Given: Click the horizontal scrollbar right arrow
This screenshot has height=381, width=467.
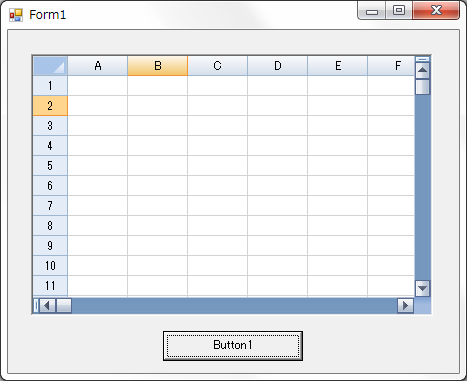Looking at the screenshot, I should pyautogui.click(x=405, y=306).
